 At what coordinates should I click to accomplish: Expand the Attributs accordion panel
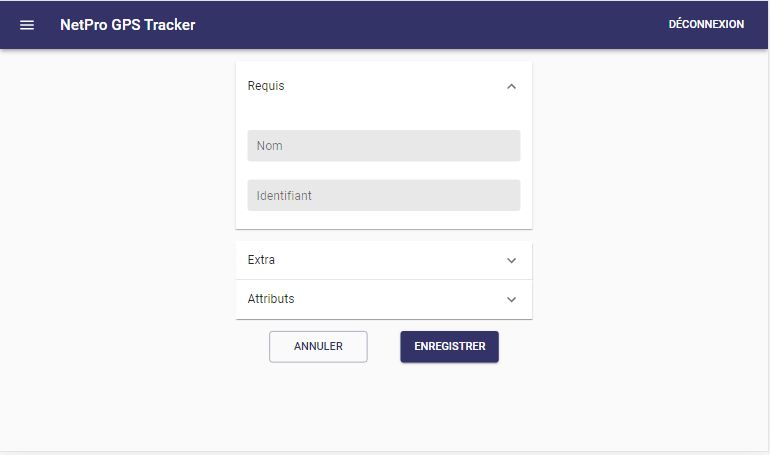pos(383,299)
